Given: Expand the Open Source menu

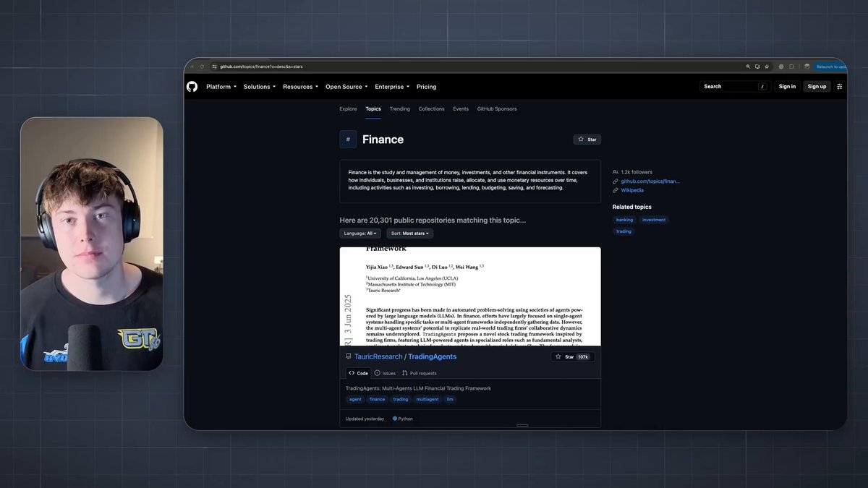Looking at the screenshot, I should pyautogui.click(x=346, y=87).
